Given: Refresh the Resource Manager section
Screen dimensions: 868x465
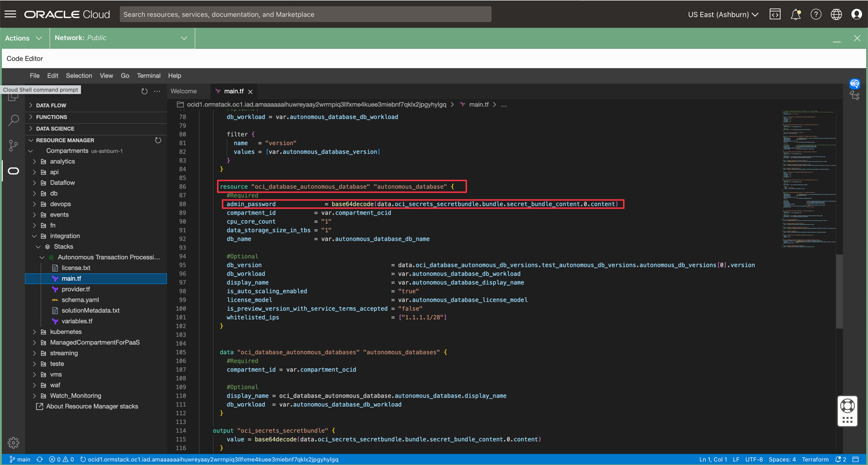Looking at the screenshot, I should (x=158, y=140).
